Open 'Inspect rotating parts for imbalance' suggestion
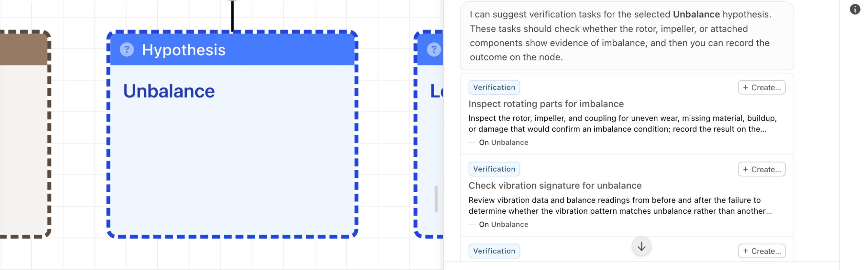868x270 pixels. [546, 104]
